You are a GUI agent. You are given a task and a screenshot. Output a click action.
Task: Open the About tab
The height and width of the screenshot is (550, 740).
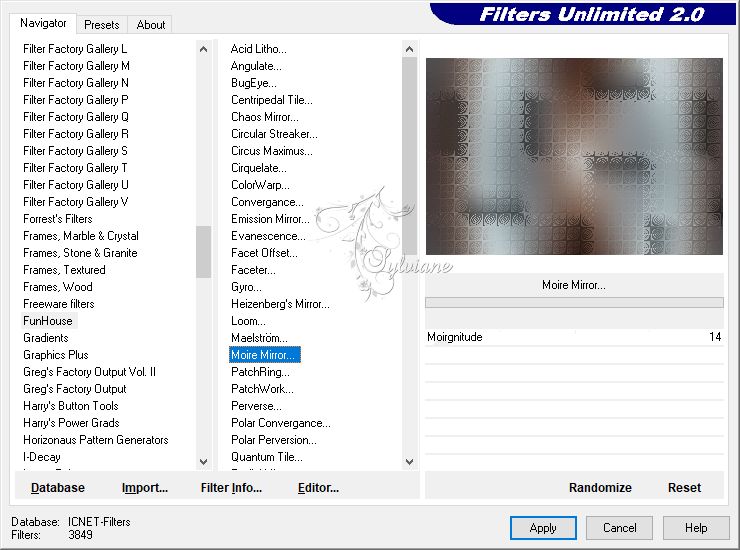pyautogui.click(x=151, y=25)
